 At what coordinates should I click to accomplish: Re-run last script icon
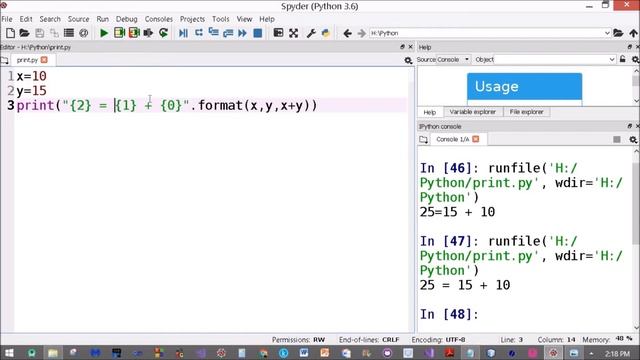click(x=163, y=33)
